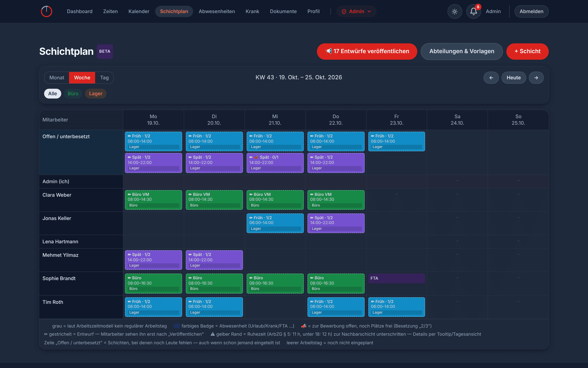Toggle the light/dark theme sun icon
The image size is (588, 368).
pyautogui.click(x=455, y=11)
